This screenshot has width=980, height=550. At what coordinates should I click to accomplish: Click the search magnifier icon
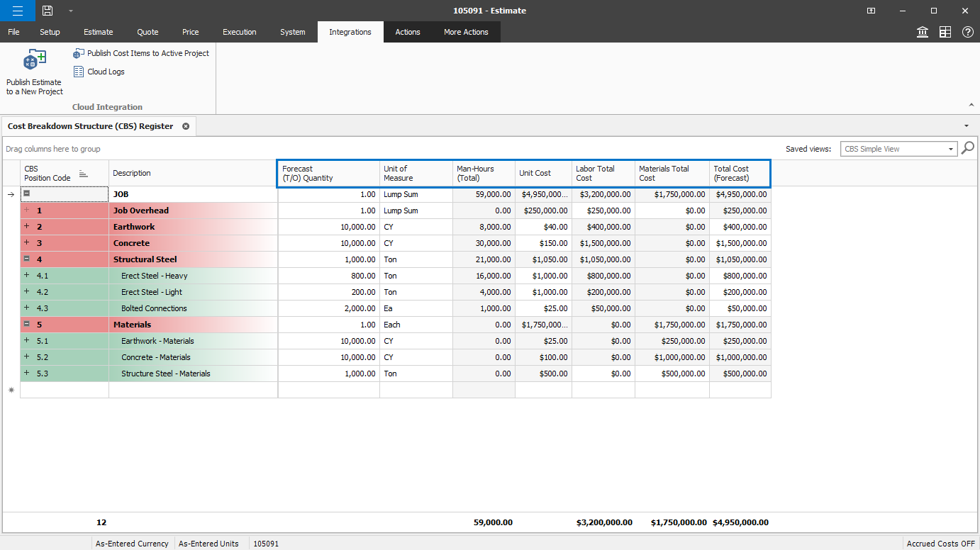[x=968, y=148]
